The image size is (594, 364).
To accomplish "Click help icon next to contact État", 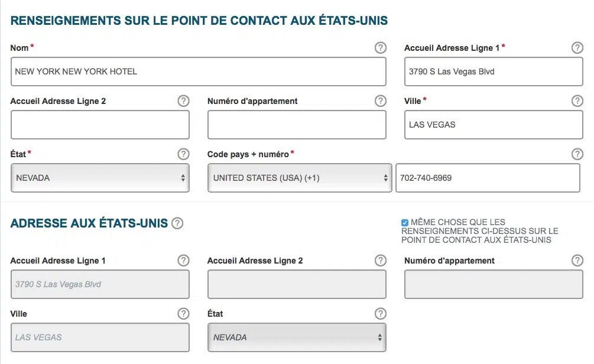I will point(184,154).
